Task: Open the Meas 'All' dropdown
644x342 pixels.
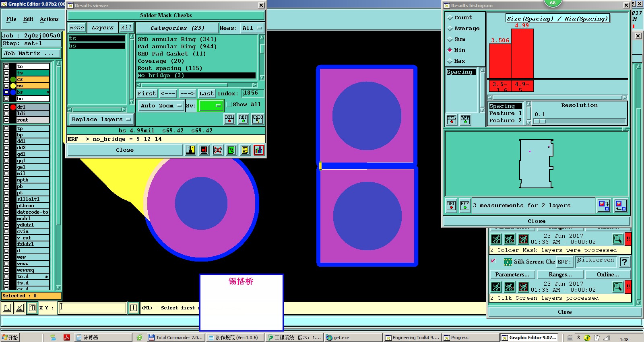Action: 252,28
